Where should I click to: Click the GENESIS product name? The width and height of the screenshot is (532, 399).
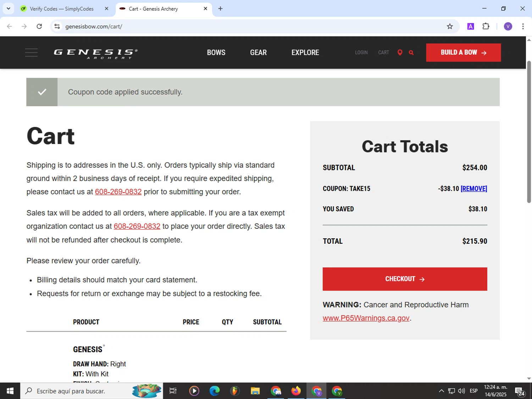point(88,349)
